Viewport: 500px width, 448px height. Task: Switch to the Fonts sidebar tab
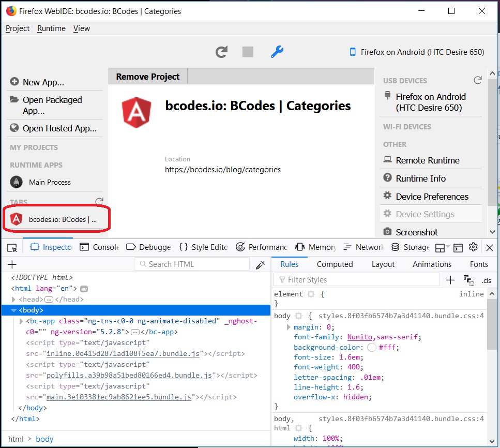tap(479, 264)
